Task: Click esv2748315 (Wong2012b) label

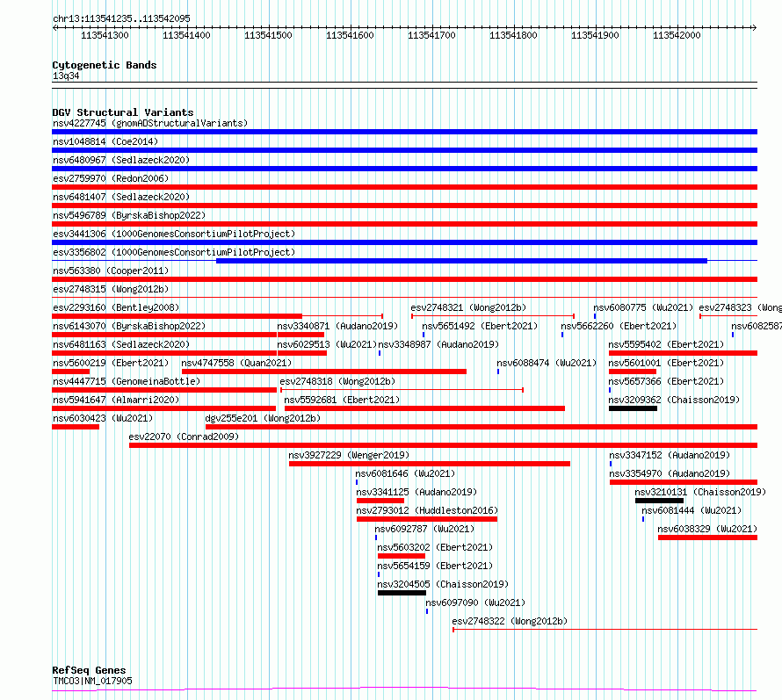Action: pyautogui.click(x=111, y=289)
